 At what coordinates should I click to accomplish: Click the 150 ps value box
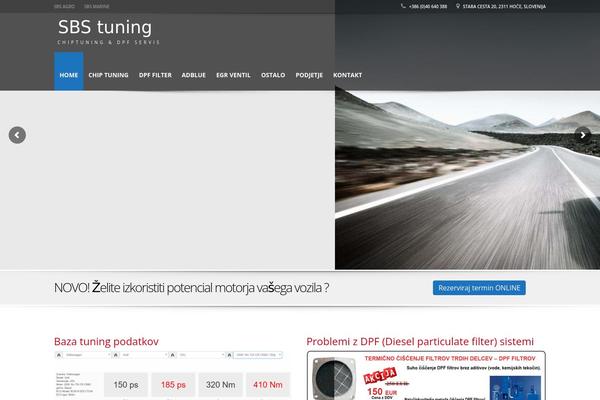126,385
